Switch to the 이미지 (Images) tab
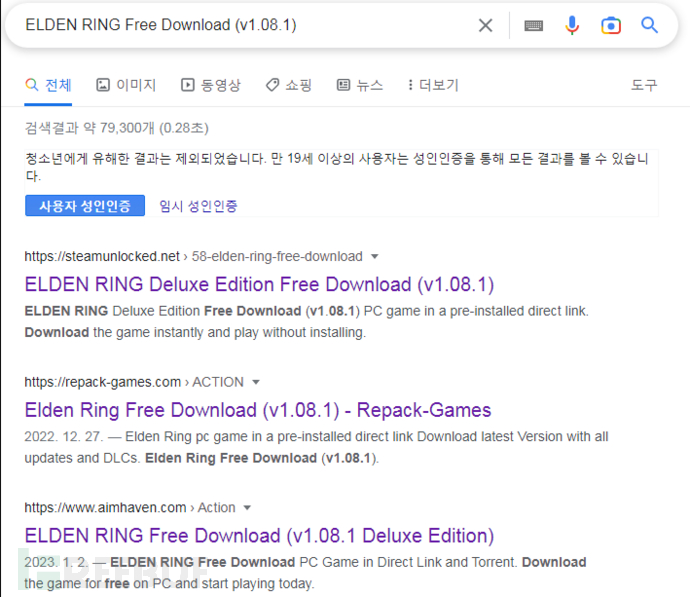Screen dimensions: 690x597 tap(127, 85)
